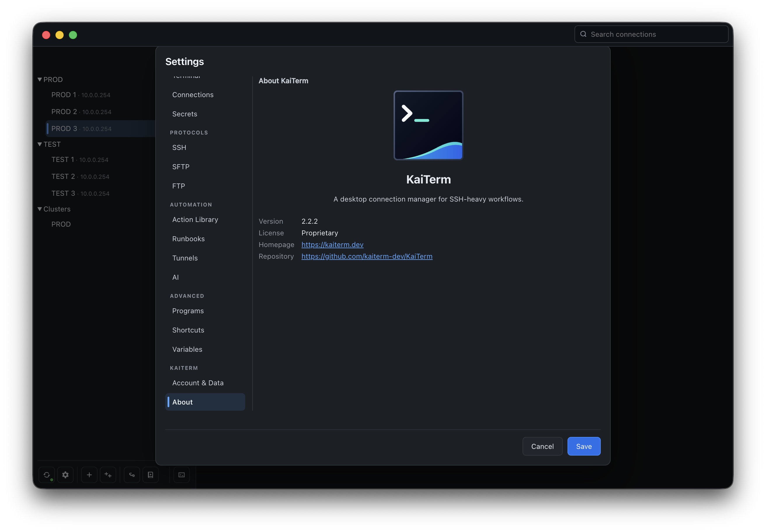The image size is (766, 532).
Task: Select Tunnels in the settings sidebar
Action: click(x=205, y=258)
